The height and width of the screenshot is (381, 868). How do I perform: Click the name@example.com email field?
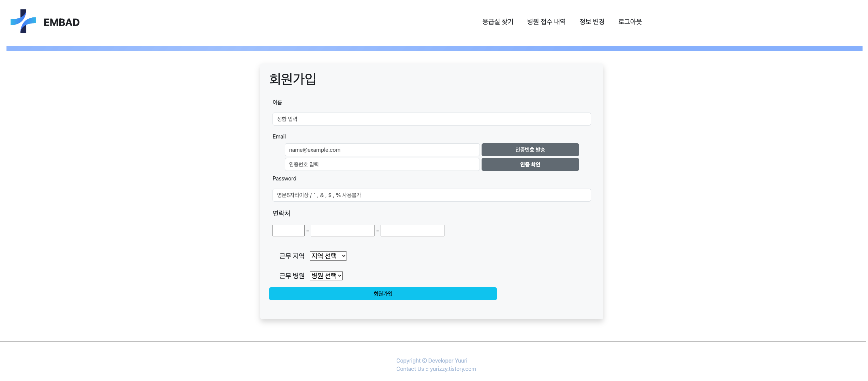point(382,150)
